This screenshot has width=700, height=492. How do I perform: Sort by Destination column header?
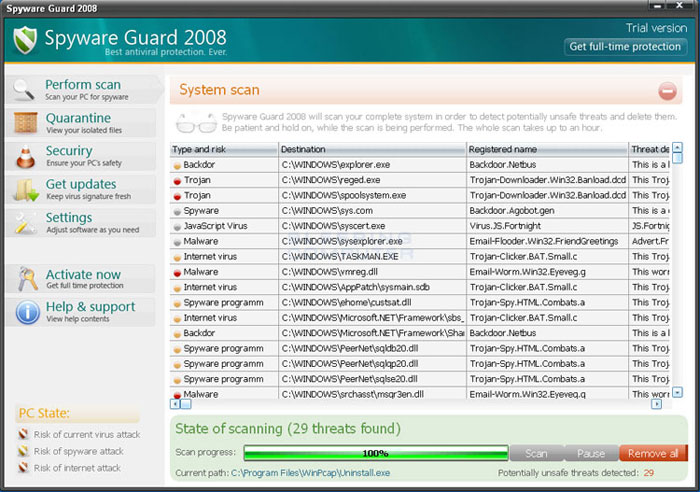(372, 150)
